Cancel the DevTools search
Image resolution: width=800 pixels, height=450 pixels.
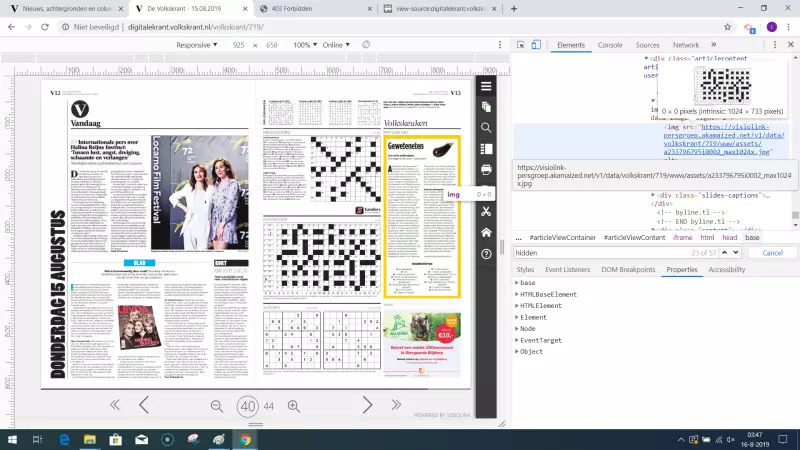(x=772, y=253)
